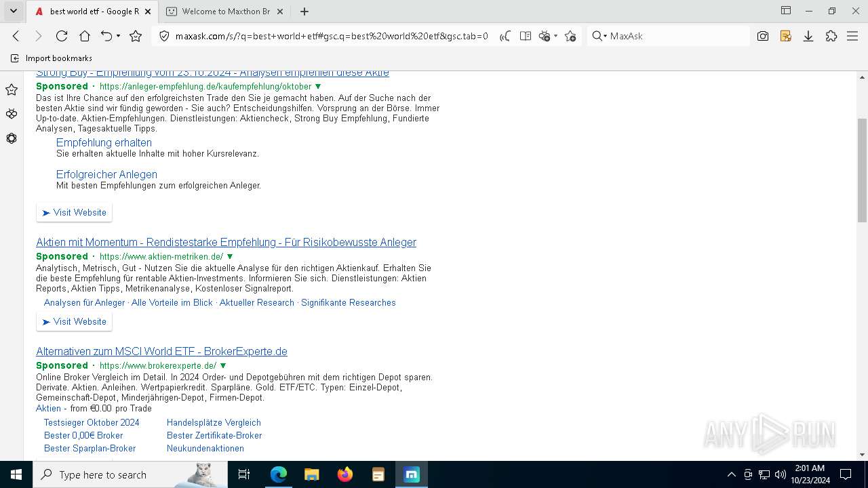Image resolution: width=868 pixels, height=488 pixels.
Task: Open the Bester 0,00€ Broker link
Action: pos(83,436)
